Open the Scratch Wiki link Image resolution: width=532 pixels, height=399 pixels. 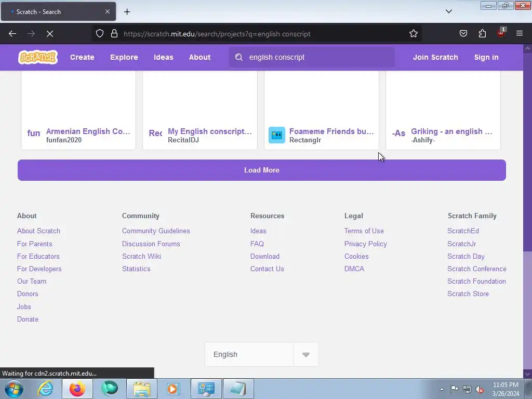coord(141,256)
